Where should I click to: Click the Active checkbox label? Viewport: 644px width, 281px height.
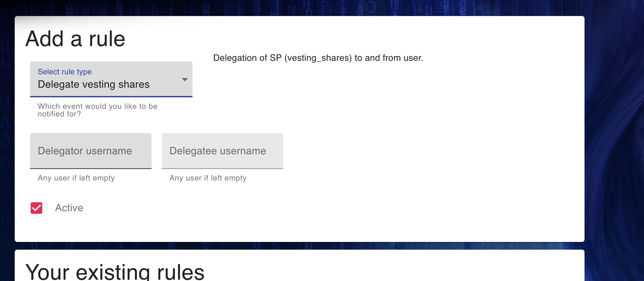tap(69, 208)
